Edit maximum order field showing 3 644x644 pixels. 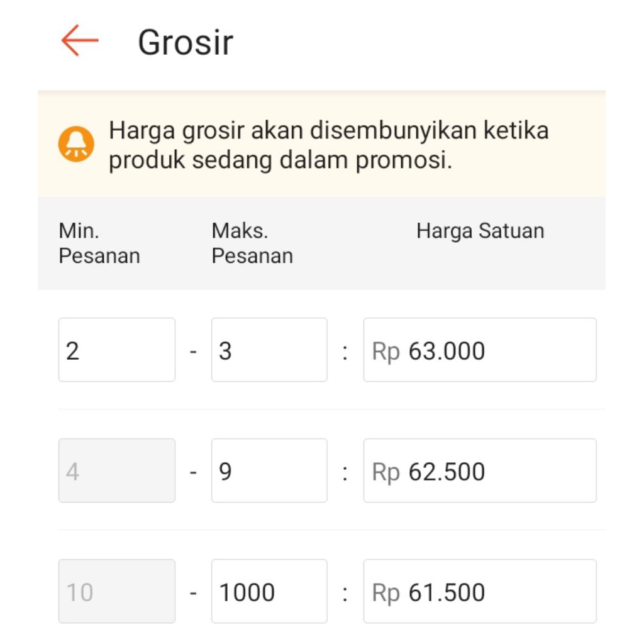click(x=269, y=350)
